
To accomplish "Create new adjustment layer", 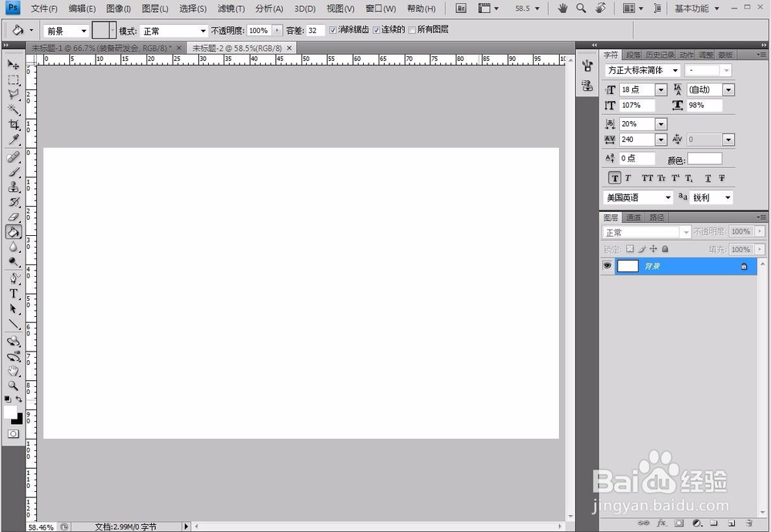I will tap(696, 523).
